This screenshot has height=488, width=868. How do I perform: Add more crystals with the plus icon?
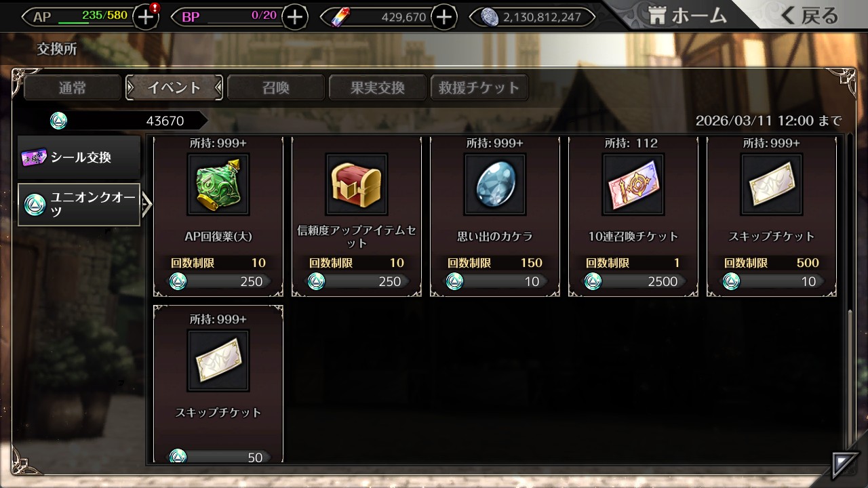(444, 17)
